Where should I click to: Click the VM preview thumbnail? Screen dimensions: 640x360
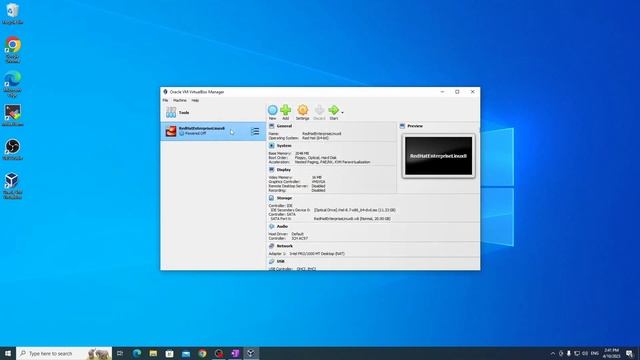(438, 156)
